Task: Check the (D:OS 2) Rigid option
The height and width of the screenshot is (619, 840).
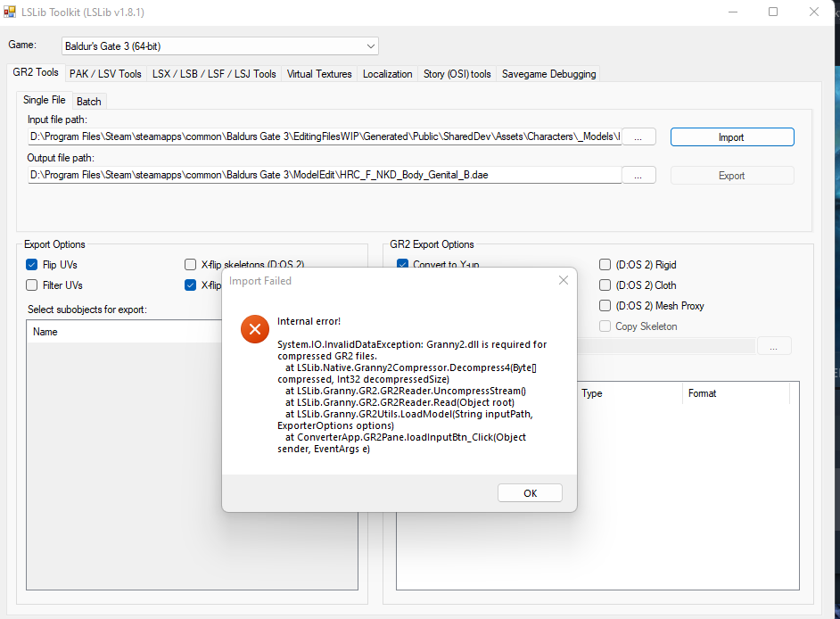Action: point(605,265)
